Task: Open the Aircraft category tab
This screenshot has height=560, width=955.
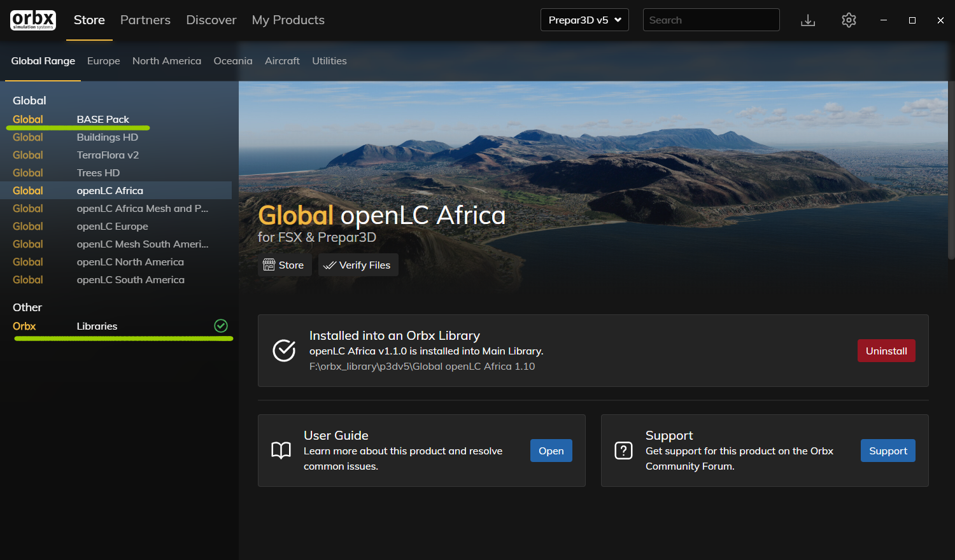Action: 282,61
